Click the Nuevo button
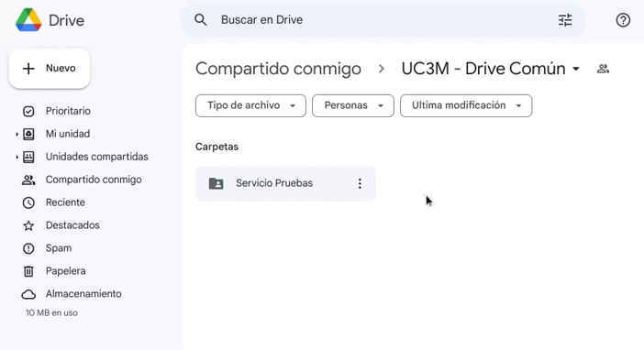 50,69
